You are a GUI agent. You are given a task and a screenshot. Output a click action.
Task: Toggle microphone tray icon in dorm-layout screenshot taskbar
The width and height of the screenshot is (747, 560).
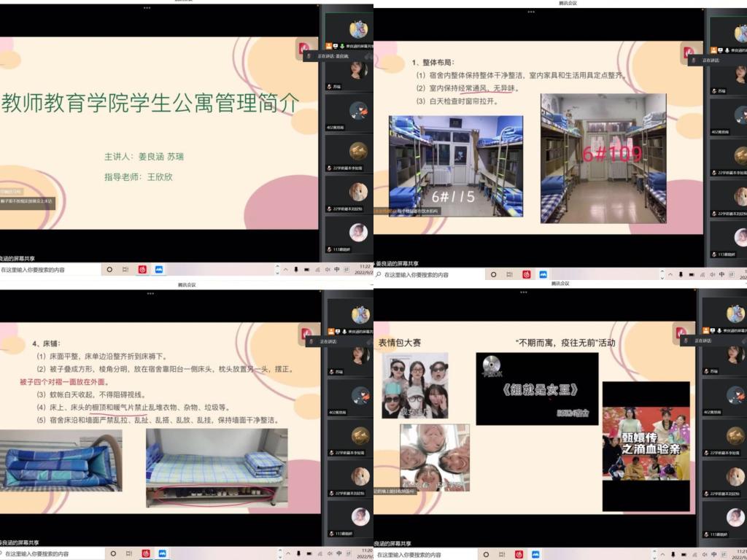pyautogui.click(x=680, y=275)
